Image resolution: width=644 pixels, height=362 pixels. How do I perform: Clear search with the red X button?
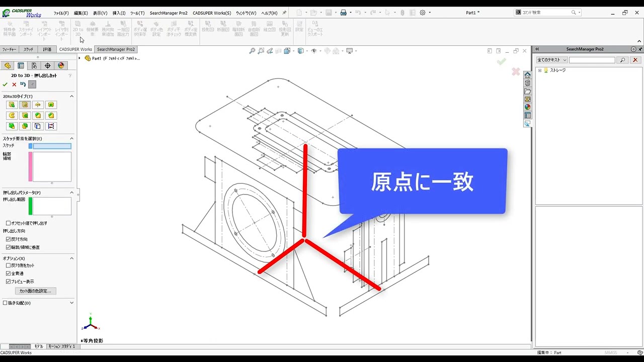pyautogui.click(x=635, y=60)
